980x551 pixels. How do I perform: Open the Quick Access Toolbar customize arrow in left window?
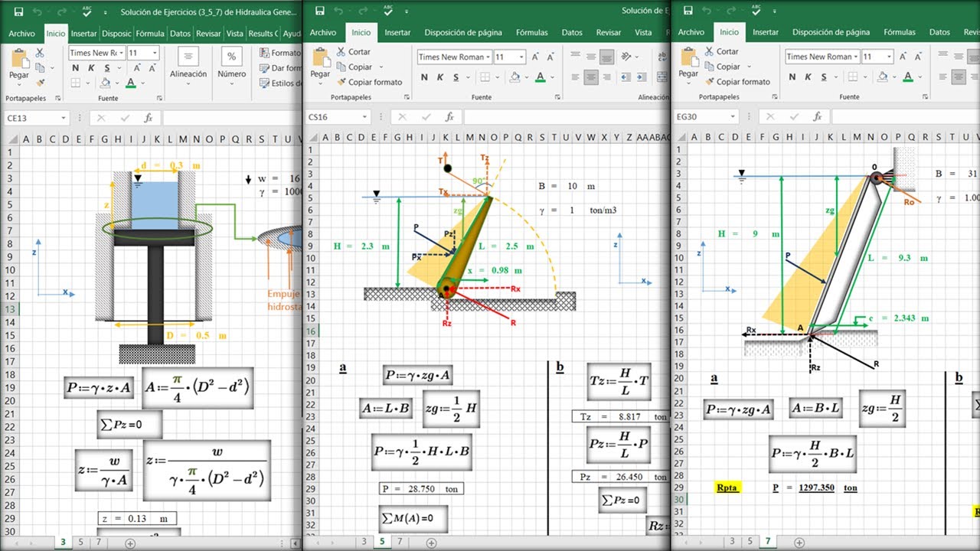point(106,12)
